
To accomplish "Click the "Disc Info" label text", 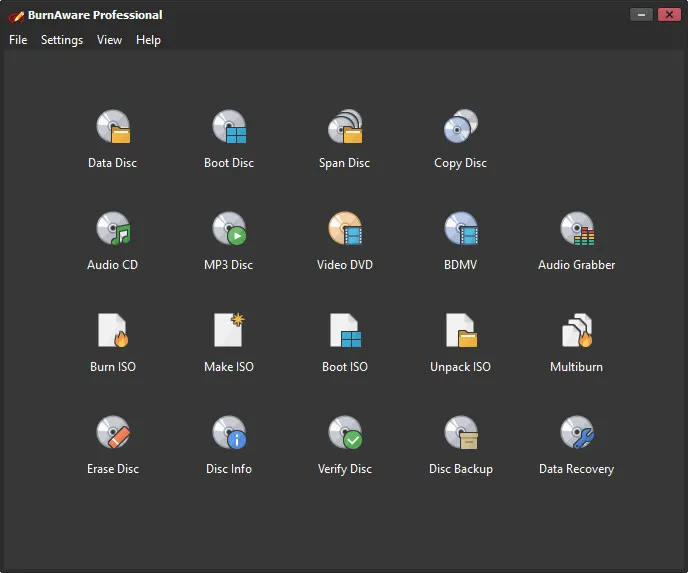I will 229,469.
